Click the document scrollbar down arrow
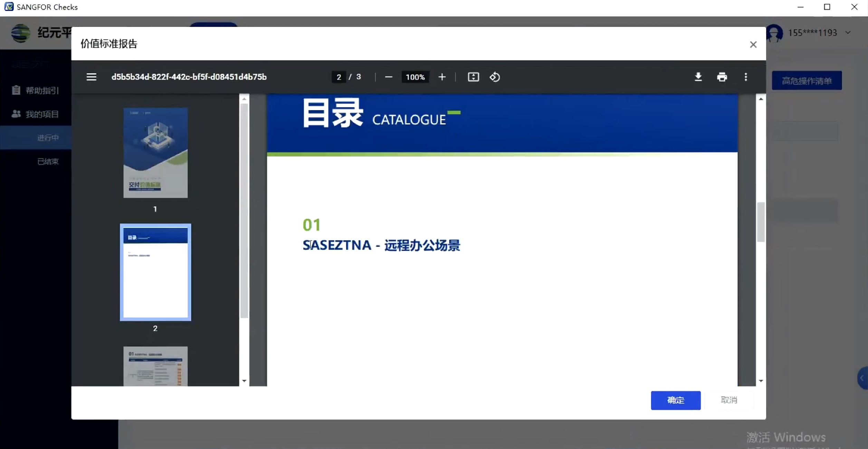This screenshot has width=868, height=449. (x=761, y=381)
